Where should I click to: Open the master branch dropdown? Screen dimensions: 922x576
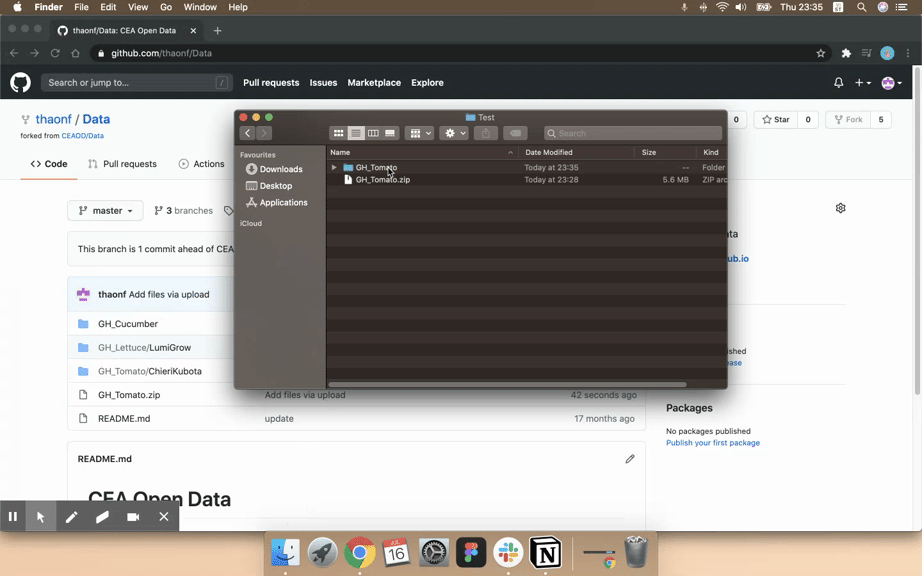pos(105,210)
